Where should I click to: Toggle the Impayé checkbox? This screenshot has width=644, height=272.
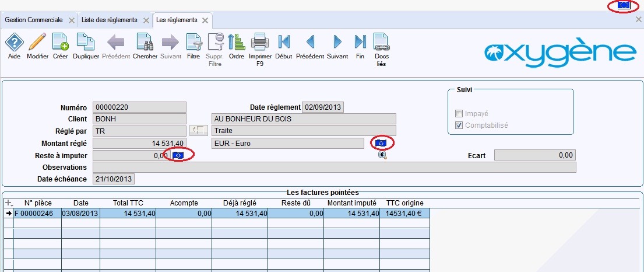click(x=459, y=114)
